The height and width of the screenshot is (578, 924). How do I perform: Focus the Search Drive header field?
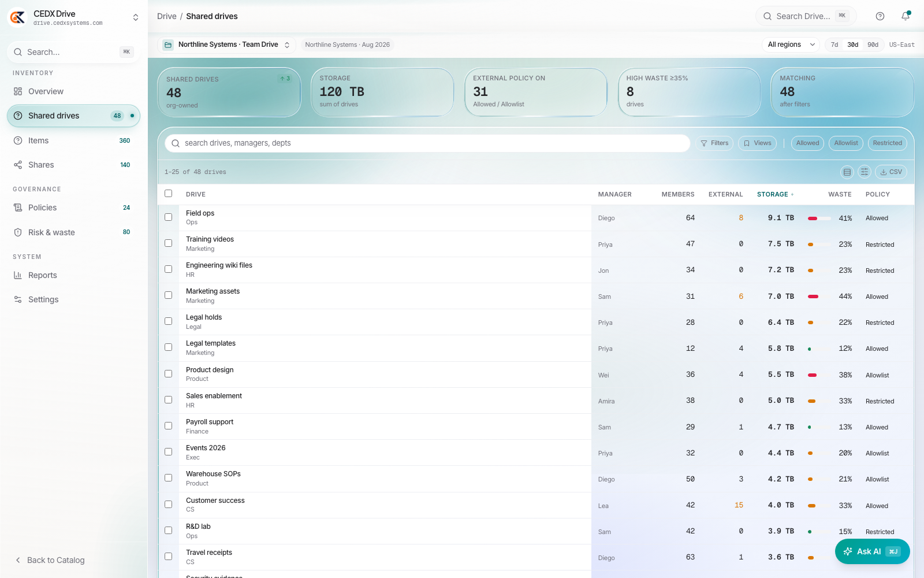[806, 16]
